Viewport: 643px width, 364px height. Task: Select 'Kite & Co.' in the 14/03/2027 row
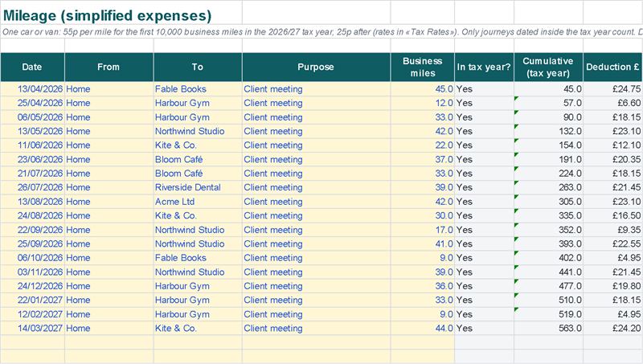tap(198, 329)
